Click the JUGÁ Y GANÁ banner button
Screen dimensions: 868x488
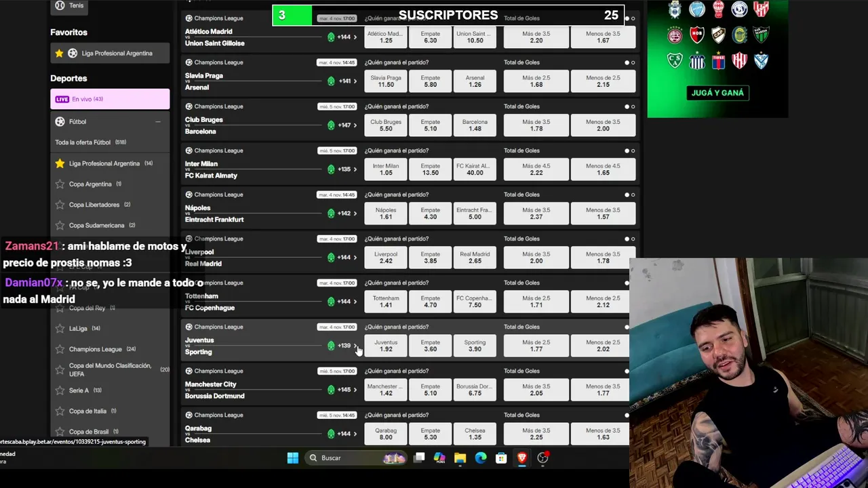click(718, 93)
